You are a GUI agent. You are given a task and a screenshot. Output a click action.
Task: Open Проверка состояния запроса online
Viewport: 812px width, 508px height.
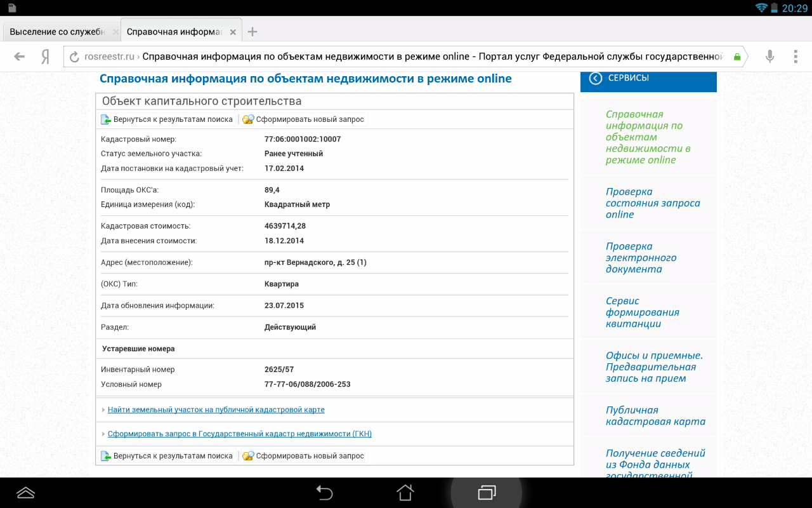coord(652,203)
